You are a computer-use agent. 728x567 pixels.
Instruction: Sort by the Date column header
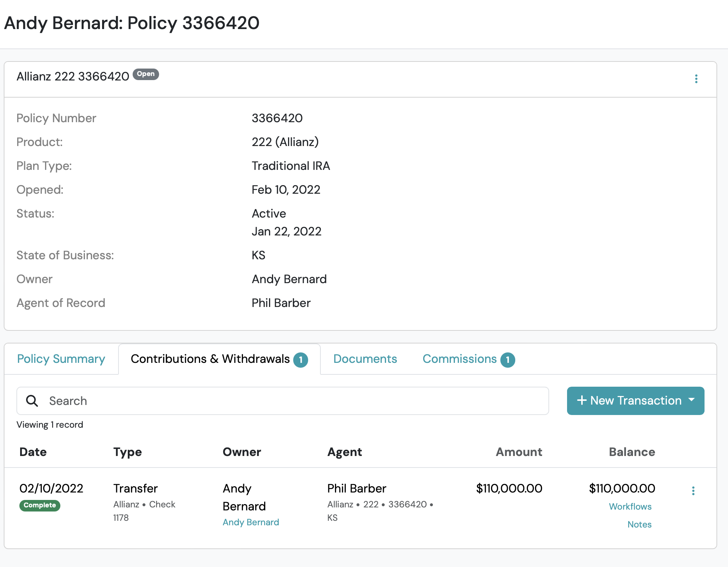(33, 452)
